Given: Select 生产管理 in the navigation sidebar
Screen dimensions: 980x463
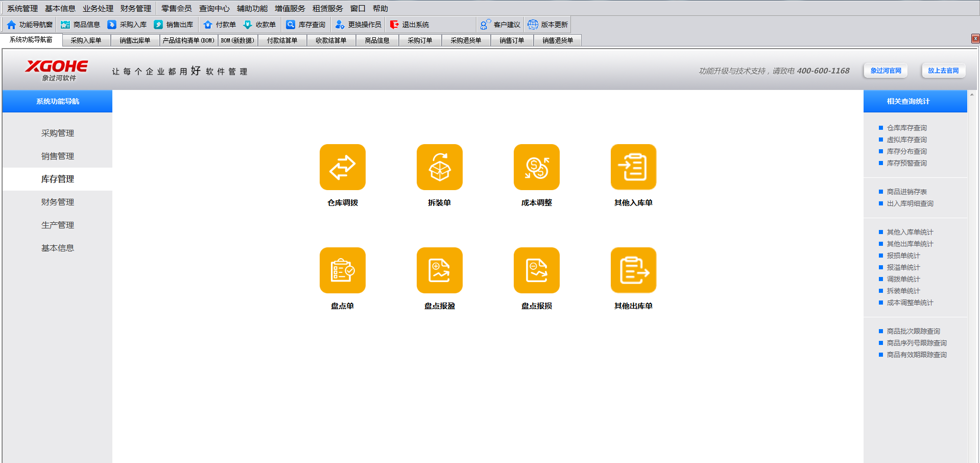Looking at the screenshot, I should click(57, 225).
